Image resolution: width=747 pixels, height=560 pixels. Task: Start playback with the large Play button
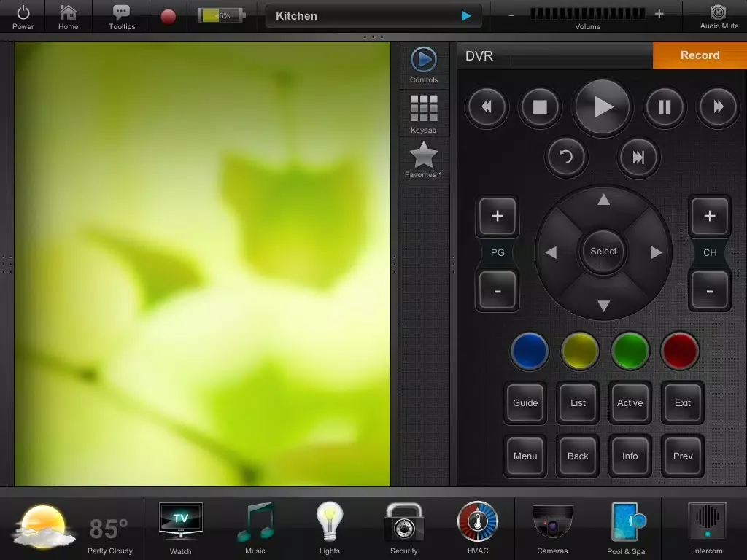603,106
